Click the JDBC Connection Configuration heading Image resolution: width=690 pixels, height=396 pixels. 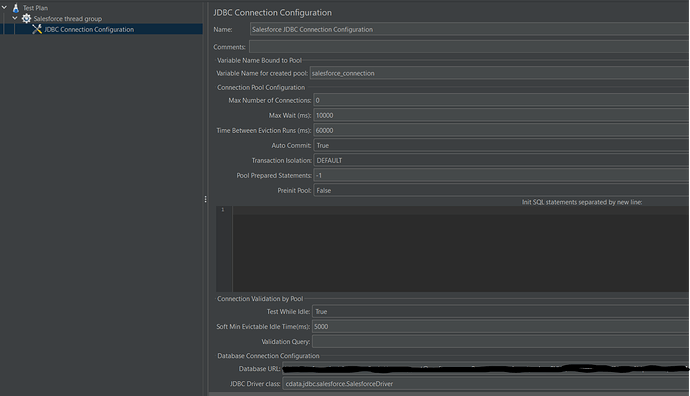point(272,13)
